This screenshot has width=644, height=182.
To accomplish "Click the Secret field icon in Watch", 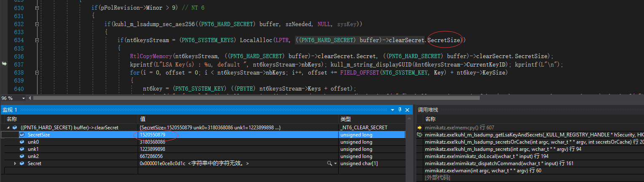I will pos(22,163).
